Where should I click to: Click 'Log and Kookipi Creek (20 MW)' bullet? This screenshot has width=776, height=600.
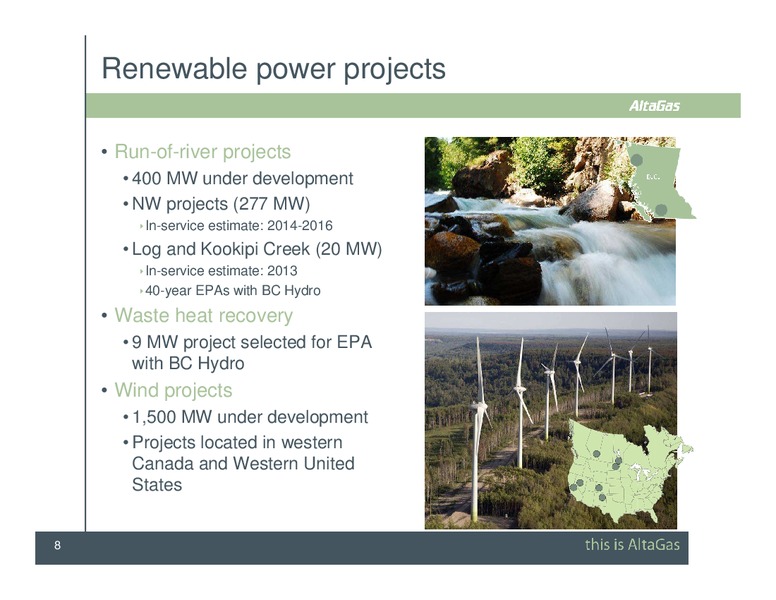(x=257, y=249)
